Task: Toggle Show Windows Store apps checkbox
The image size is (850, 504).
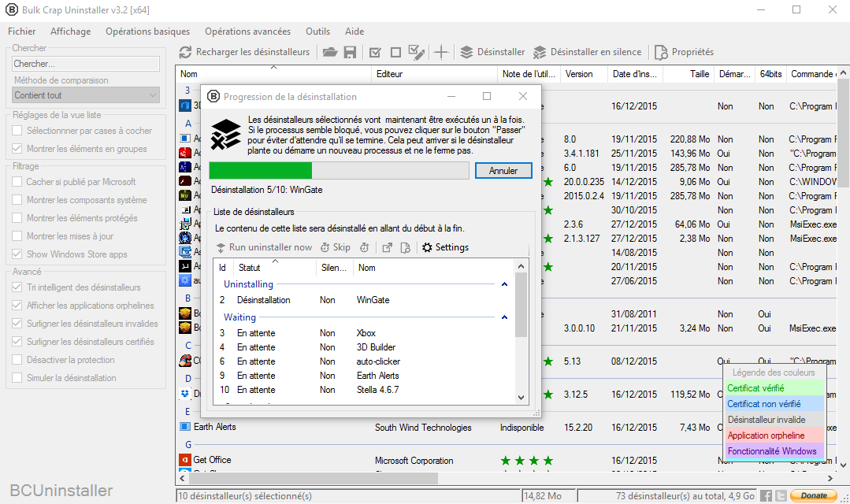Action: (17, 254)
